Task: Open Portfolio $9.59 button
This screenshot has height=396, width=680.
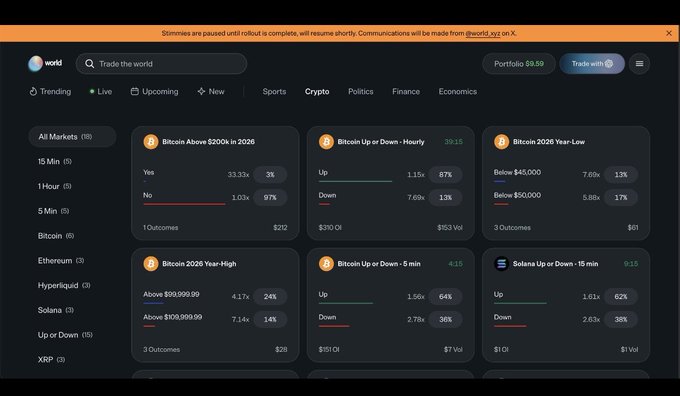Action: 519,64
